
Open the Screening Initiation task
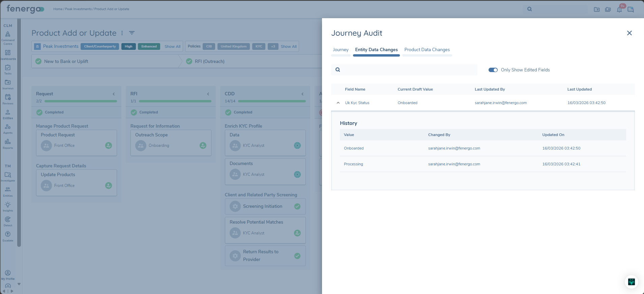(x=265, y=206)
